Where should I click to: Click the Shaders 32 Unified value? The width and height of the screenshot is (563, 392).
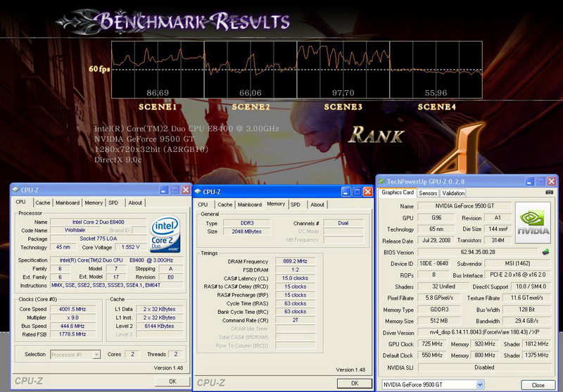(x=443, y=286)
